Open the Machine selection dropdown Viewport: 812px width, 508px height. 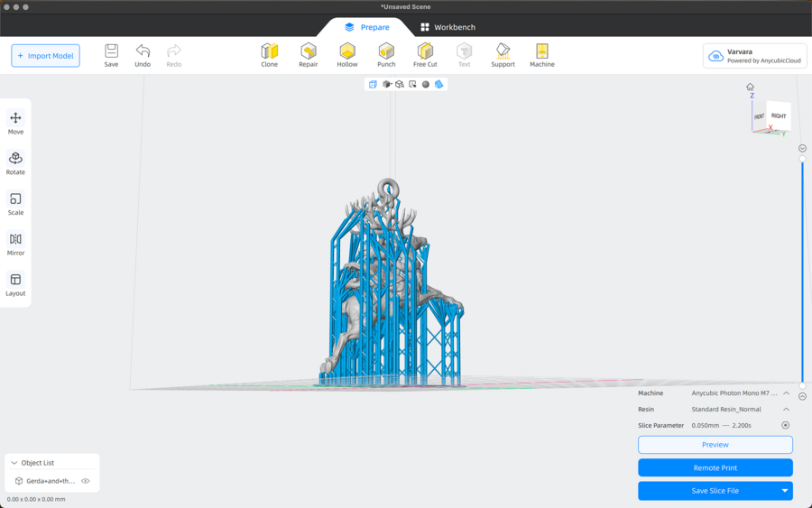point(786,393)
